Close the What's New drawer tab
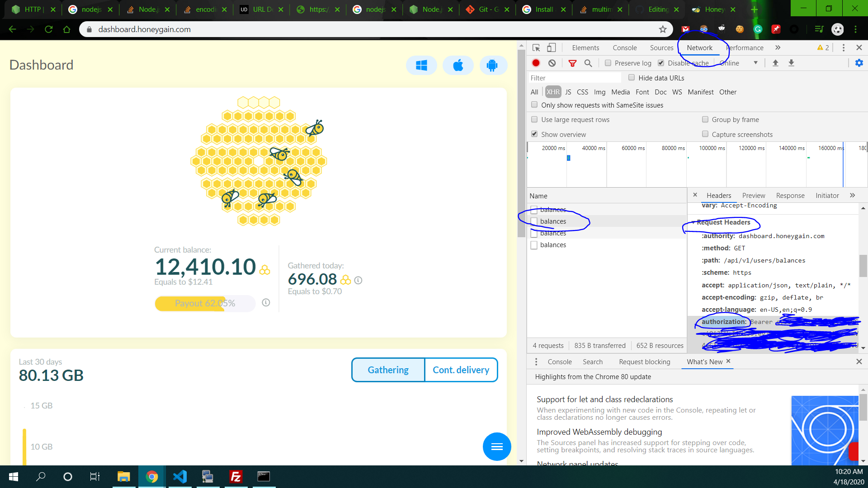Viewport: 868px width, 488px height. click(728, 361)
